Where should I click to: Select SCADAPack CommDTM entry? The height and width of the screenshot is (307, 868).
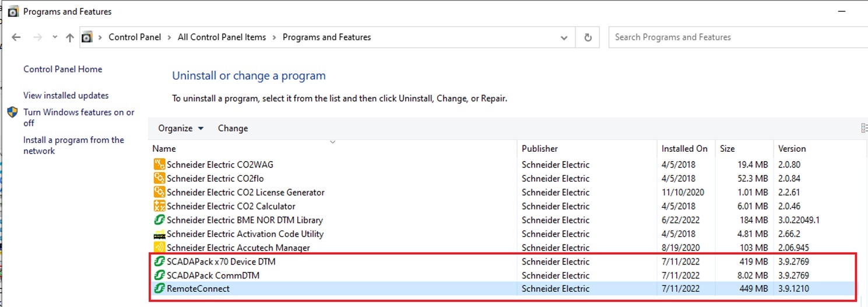point(213,276)
